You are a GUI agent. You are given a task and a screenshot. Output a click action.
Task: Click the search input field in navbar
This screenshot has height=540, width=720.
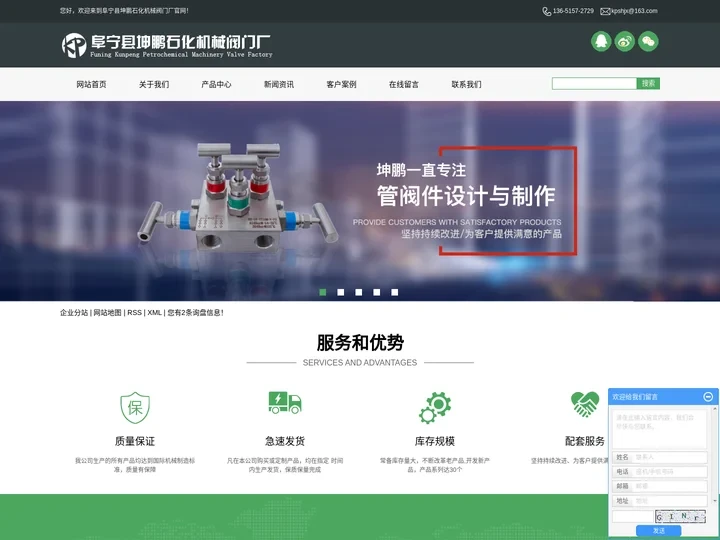[x=594, y=83]
